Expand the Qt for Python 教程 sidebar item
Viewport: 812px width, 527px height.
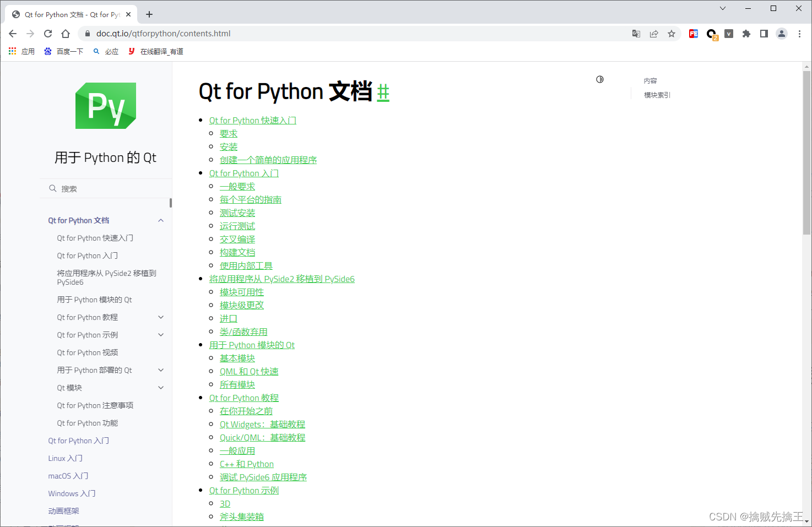point(161,317)
